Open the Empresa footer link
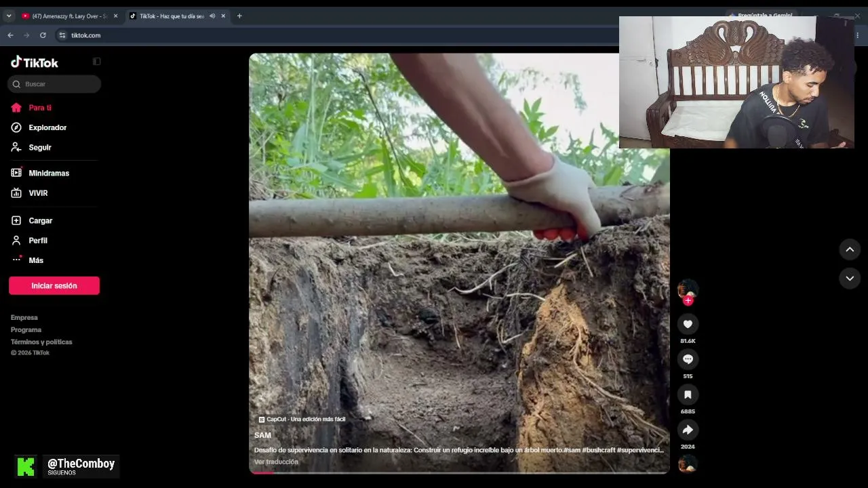Image resolution: width=868 pixels, height=488 pixels. [24, 318]
